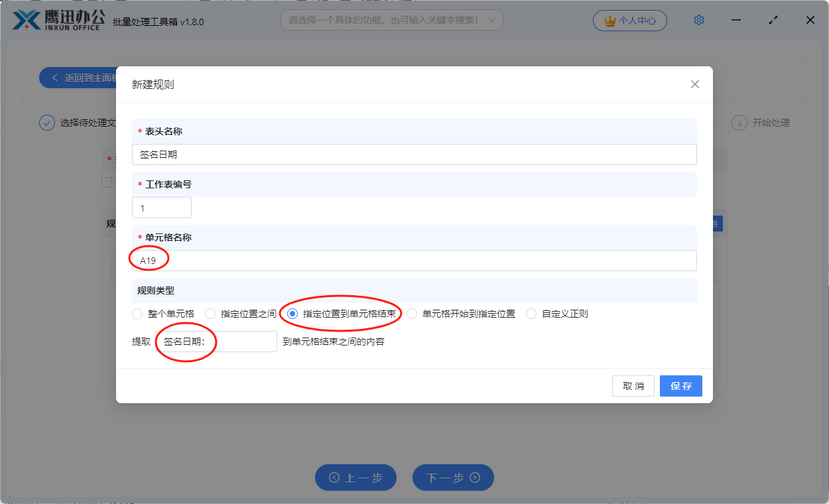Image resolution: width=829 pixels, height=504 pixels.
Task: Click the 单元格名称 field containing A19
Action: (x=414, y=261)
